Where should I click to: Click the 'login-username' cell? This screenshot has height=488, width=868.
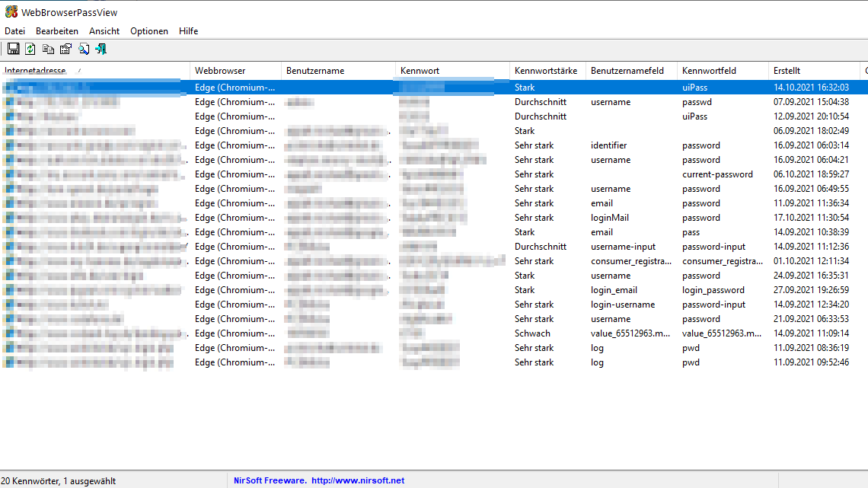coord(623,305)
